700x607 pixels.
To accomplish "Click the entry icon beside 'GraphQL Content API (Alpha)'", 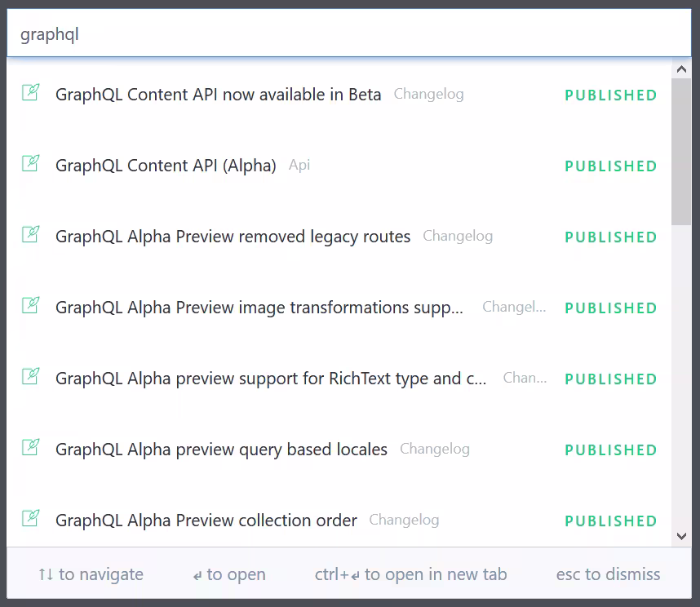I will click(x=31, y=163).
